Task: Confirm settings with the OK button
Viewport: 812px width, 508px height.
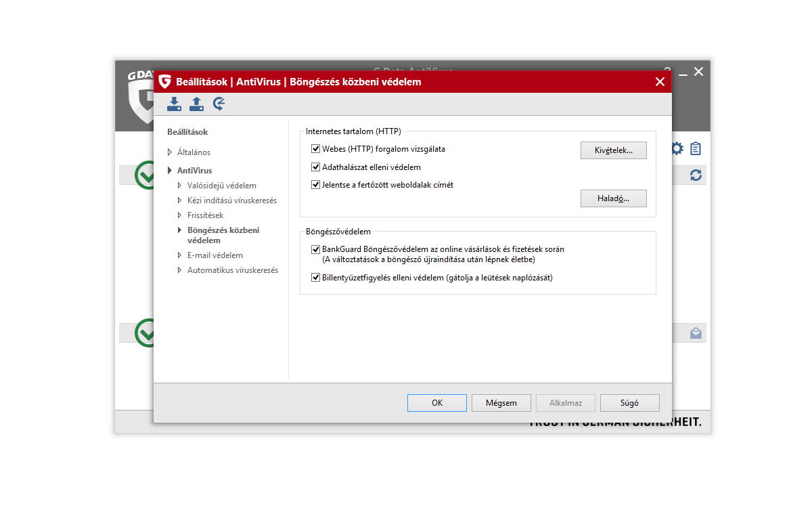Action: pyautogui.click(x=437, y=403)
